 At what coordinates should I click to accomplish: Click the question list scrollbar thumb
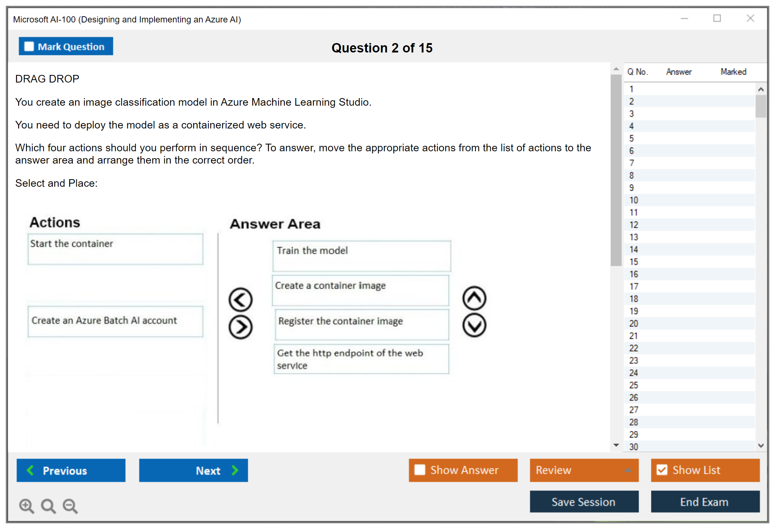761,106
